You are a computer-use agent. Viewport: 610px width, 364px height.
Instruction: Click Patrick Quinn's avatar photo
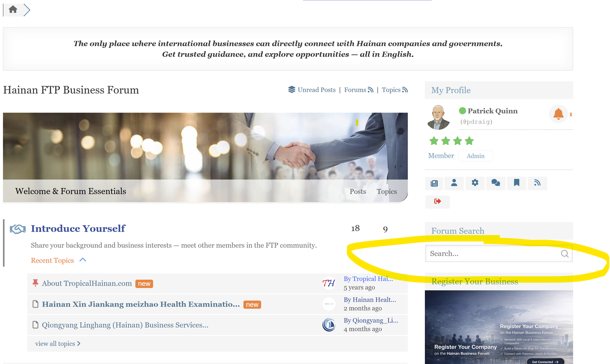coord(438,117)
